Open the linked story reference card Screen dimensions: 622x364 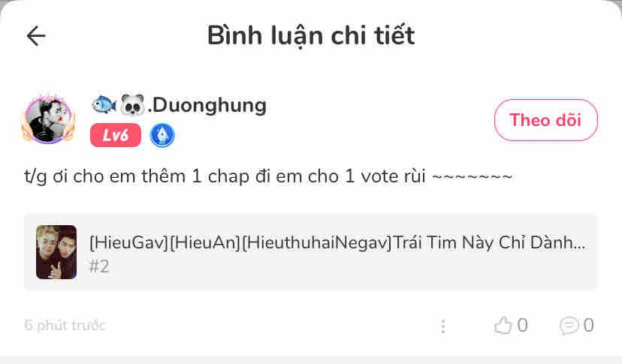click(x=311, y=252)
